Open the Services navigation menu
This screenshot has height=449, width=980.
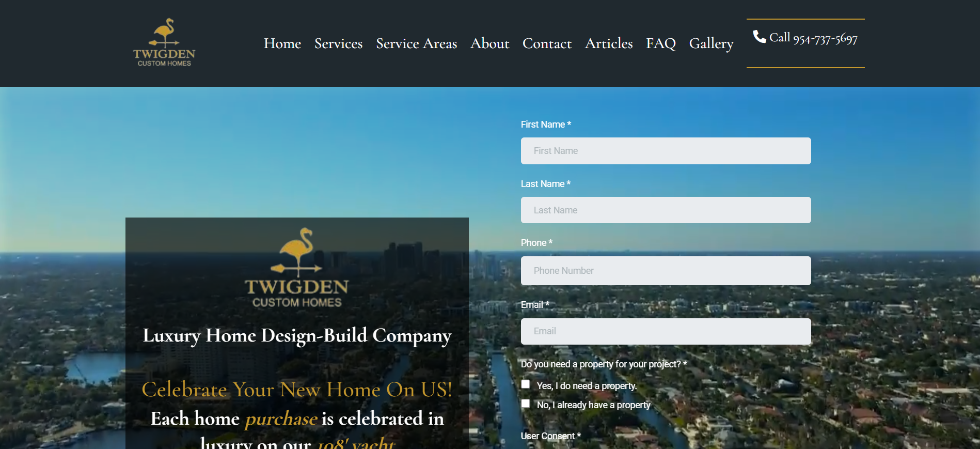tap(339, 43)
